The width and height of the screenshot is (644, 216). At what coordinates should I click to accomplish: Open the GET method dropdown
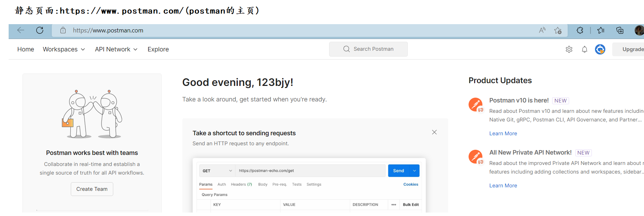(x=217, y=171)
